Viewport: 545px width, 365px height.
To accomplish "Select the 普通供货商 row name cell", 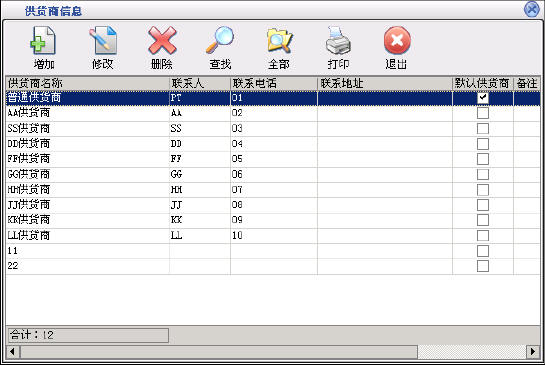I will click(88, 98).
